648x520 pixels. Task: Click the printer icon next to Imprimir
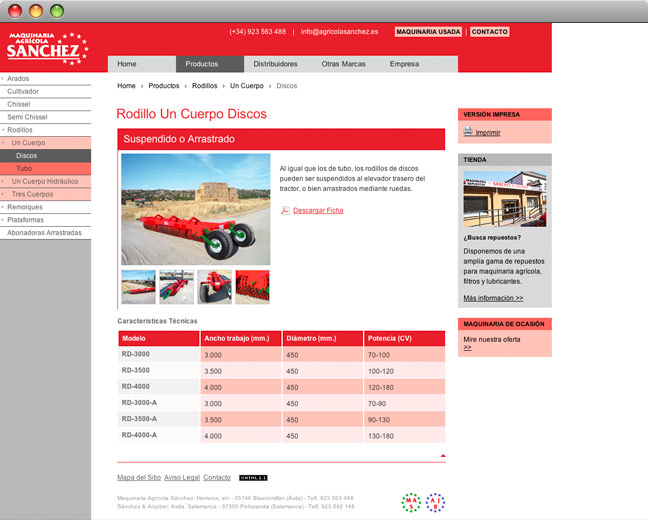(468, 131)
